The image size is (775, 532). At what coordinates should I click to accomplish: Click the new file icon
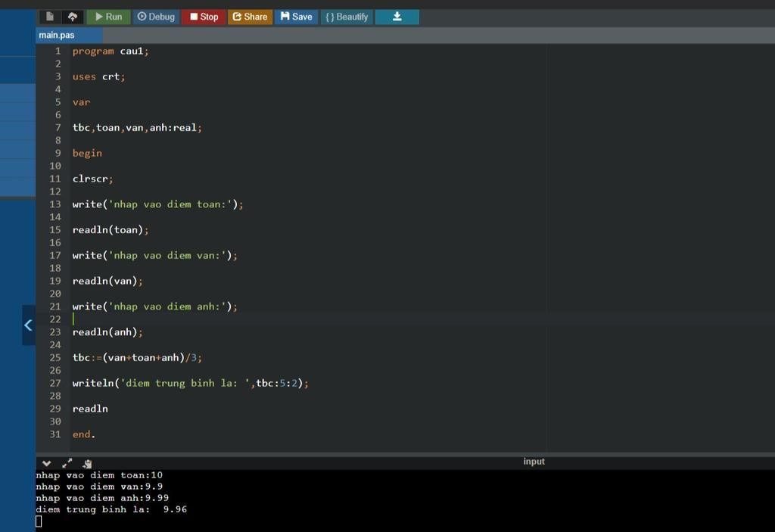pyautogui.click(x=50, y=17)
